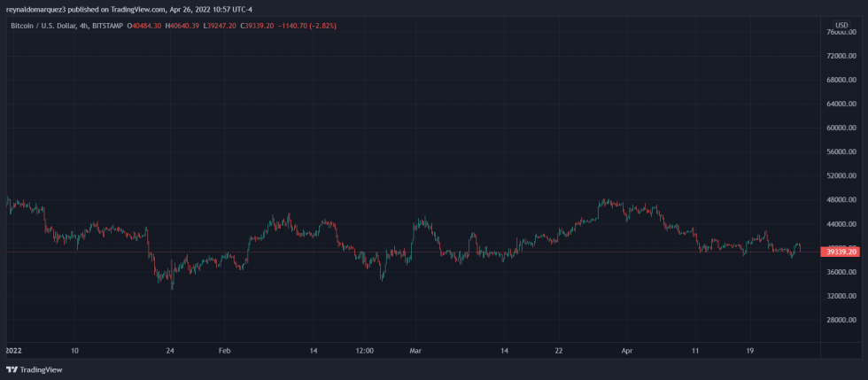Click the 44000.00 price axis label
The image size is (868, 380).
[x=841, y=224]
